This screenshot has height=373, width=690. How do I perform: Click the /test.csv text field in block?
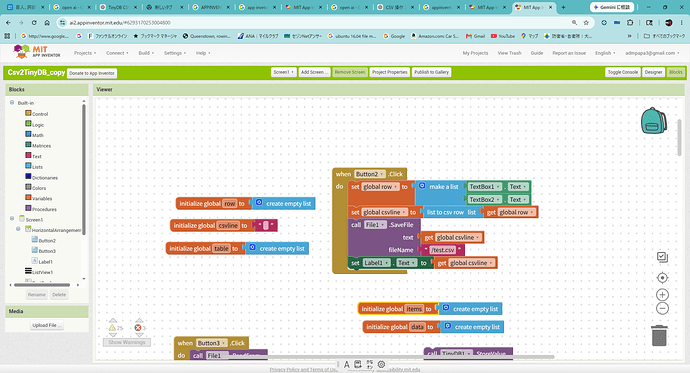point(442,250)
